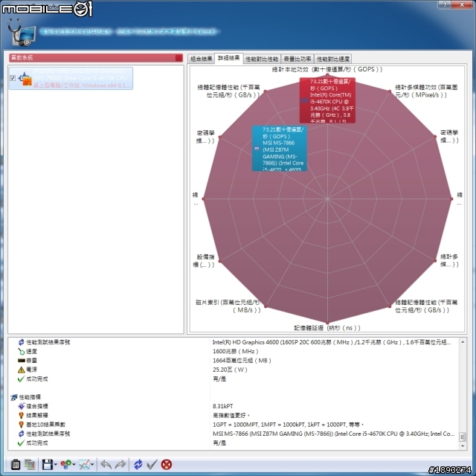Click the Intel(R) HD Graphics 4600 result text
The width and height of the screenshot is (476, 476).
(332, 342)
